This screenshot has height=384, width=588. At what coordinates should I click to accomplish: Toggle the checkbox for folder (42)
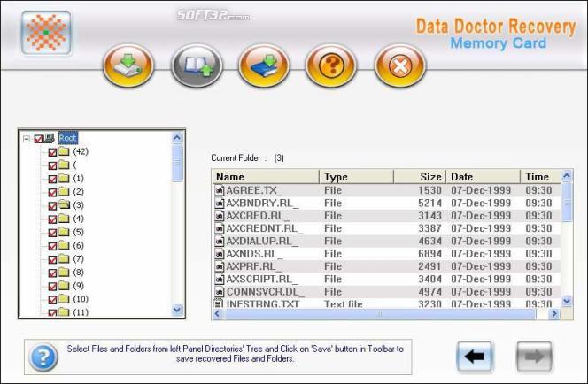pyautogui.click(x=52, y=152)
